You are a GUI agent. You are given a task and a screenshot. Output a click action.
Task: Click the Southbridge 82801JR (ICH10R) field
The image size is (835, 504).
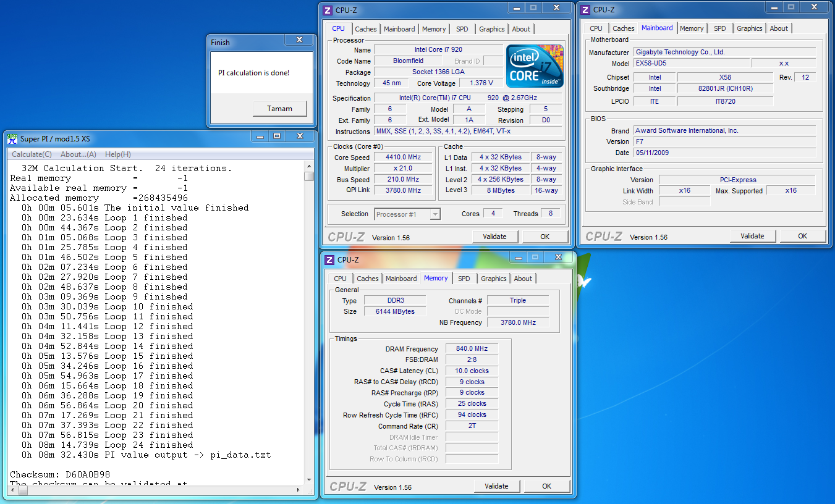[x=725, y=88]
